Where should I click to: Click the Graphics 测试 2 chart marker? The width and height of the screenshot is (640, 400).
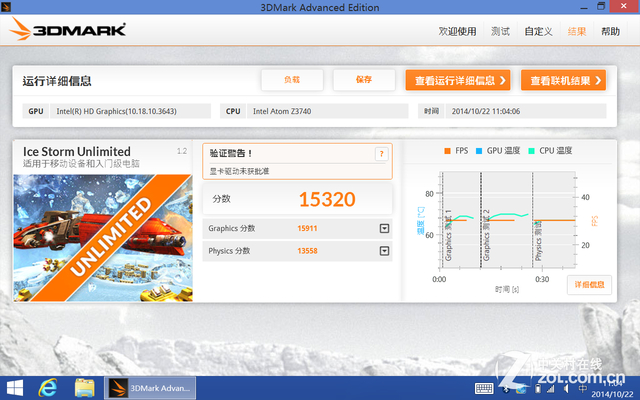[486, 236]
